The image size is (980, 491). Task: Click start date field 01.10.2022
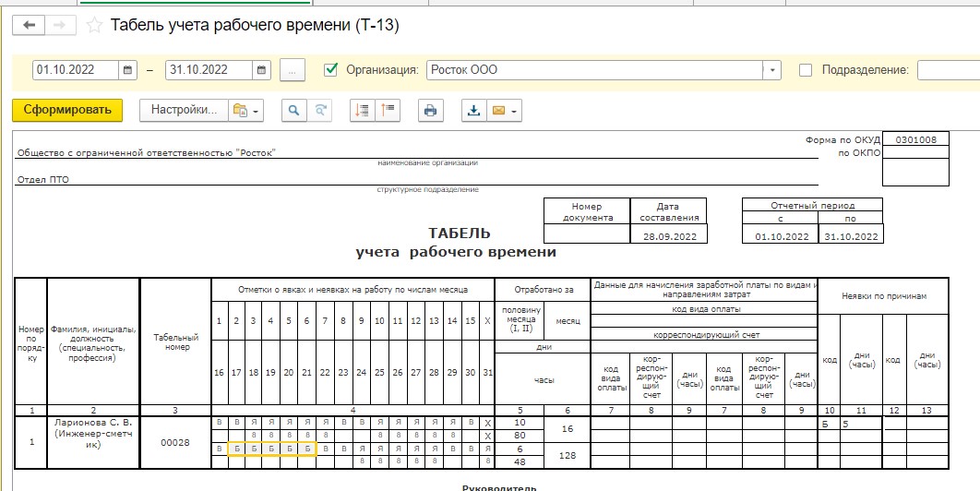pos(76,70)
